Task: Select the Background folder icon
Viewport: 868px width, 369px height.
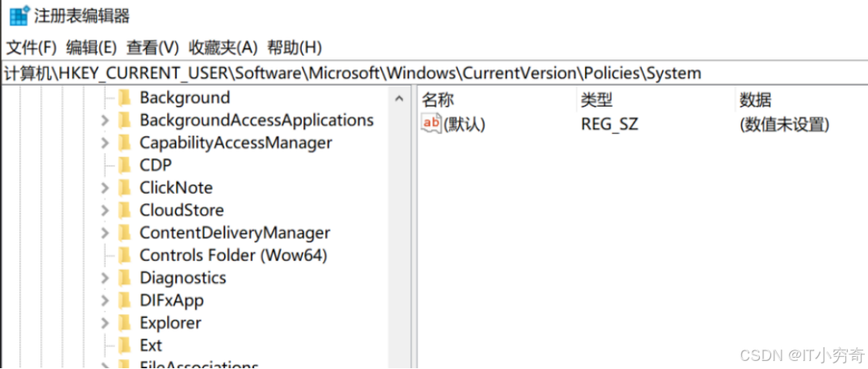Action: pos(125,98)
